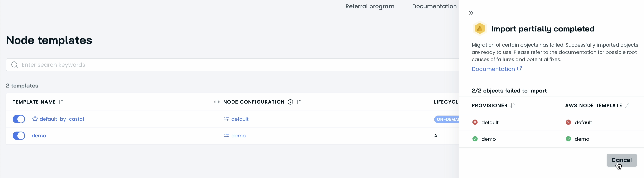The image size is (644, 178).
Task: Click the green success icon for demo provisioner
Action: [475, 139]
